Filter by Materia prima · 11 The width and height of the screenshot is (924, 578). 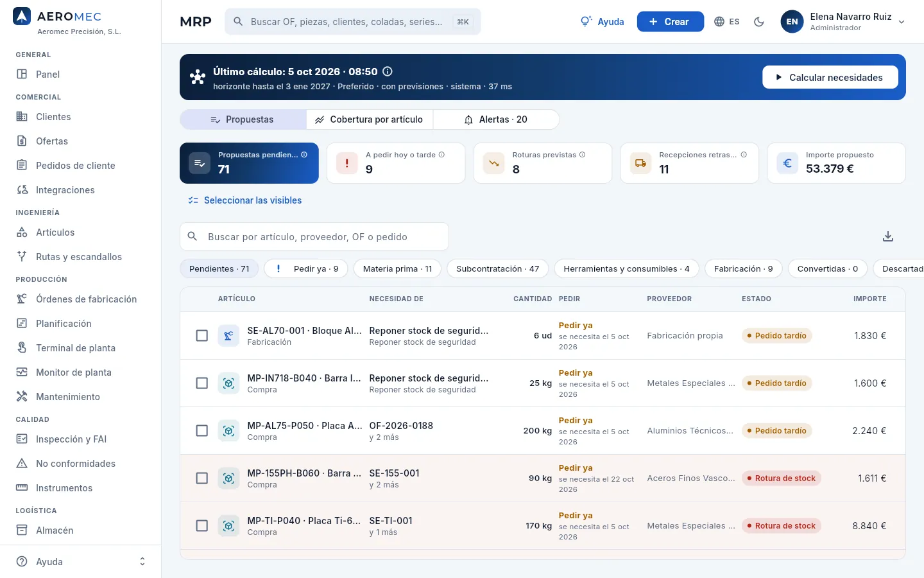click(397, 269)
